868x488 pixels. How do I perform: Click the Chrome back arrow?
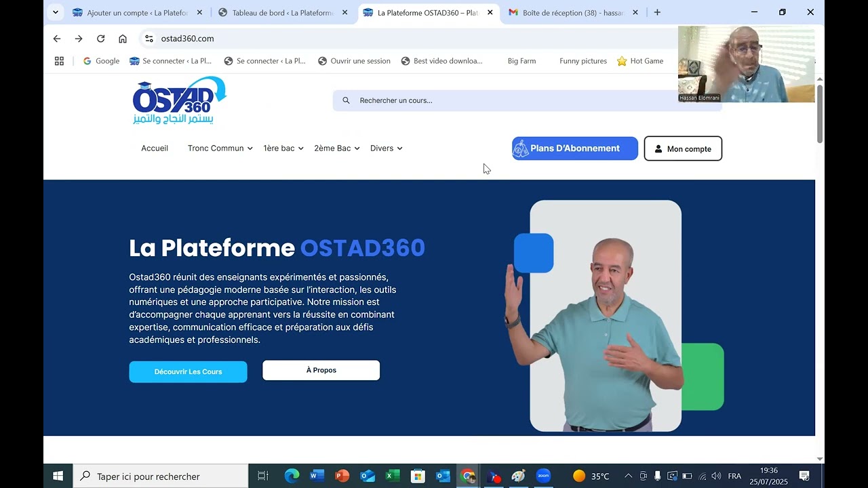[x=57, y=39]
